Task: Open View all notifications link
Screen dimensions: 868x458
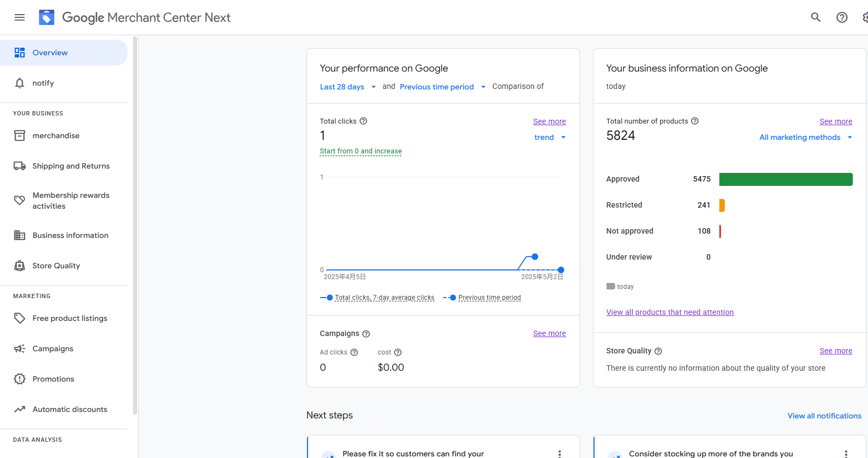Action: coord(824,416)
